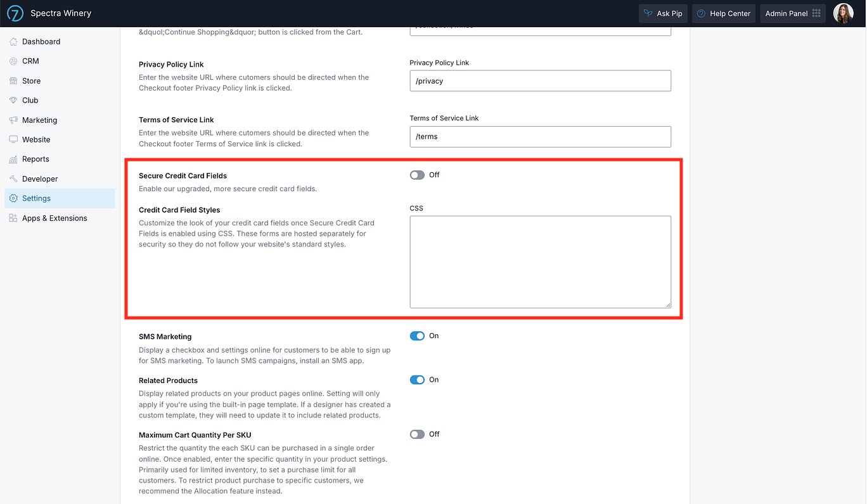The height and width of the screenshot is (504, 867).
Task: Click the 'SMS Marketing' heading text
Action: pos(165,337)
